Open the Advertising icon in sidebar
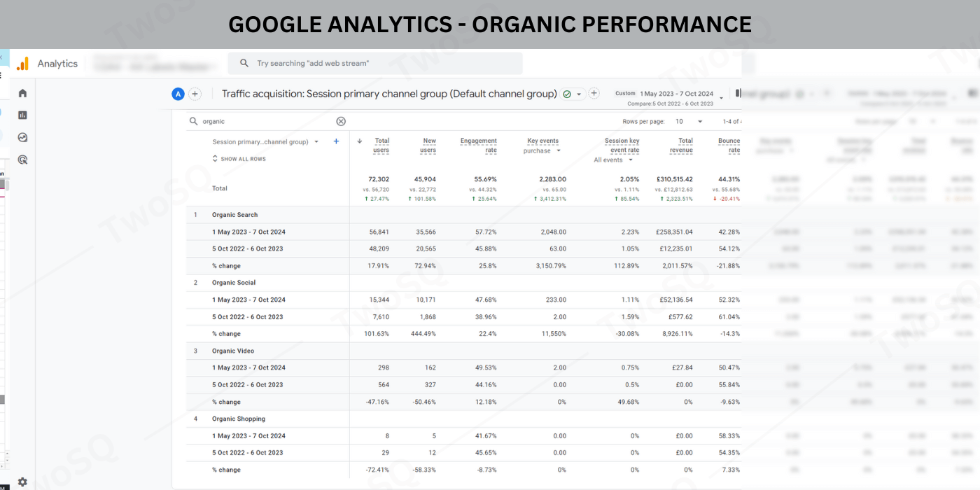Image resolution: width=980 pixels, height=490 pixels. (x=22, y=160)
